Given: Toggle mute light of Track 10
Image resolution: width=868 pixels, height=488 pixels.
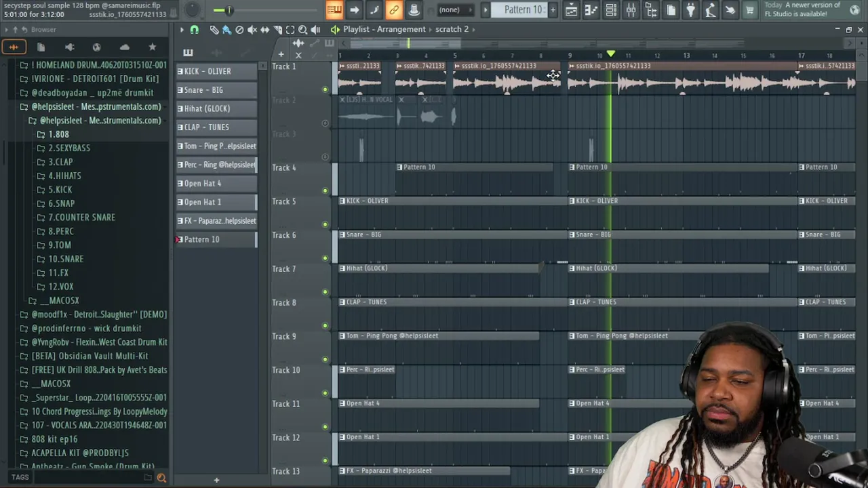Looking at the screenshot, I should pos(325,393).
